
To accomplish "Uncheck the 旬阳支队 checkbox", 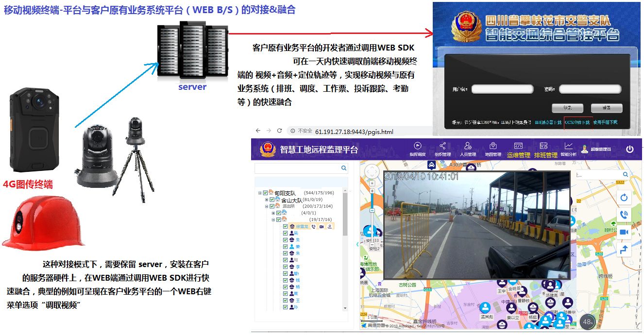I will 265,193.
